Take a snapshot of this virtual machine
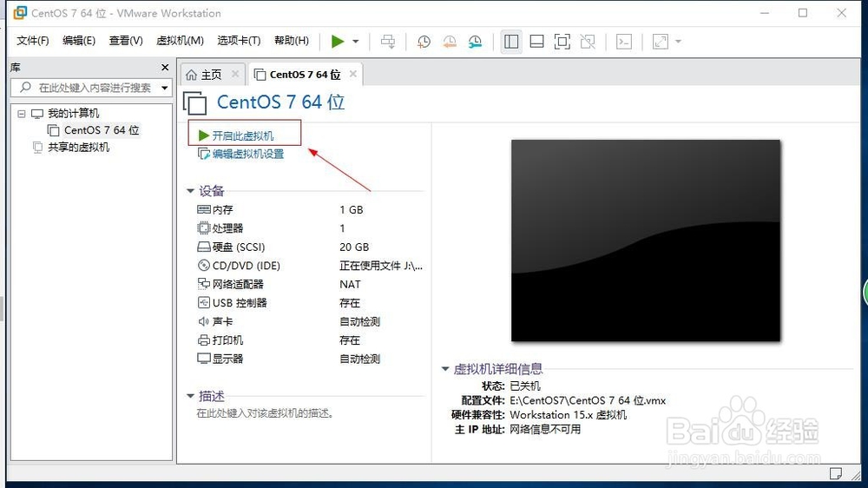The image size is (868, 488). tap(424, 42)
